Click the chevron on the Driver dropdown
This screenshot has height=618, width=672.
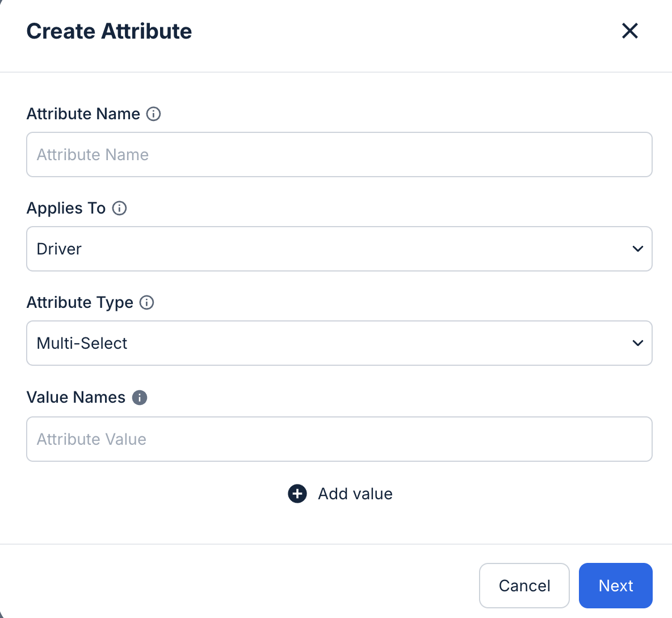[x=637, y=249]
